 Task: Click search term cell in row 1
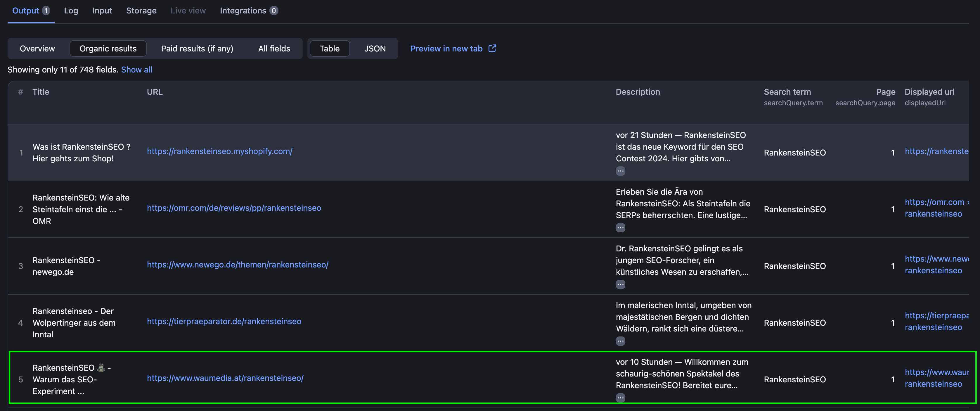point(795,153)
